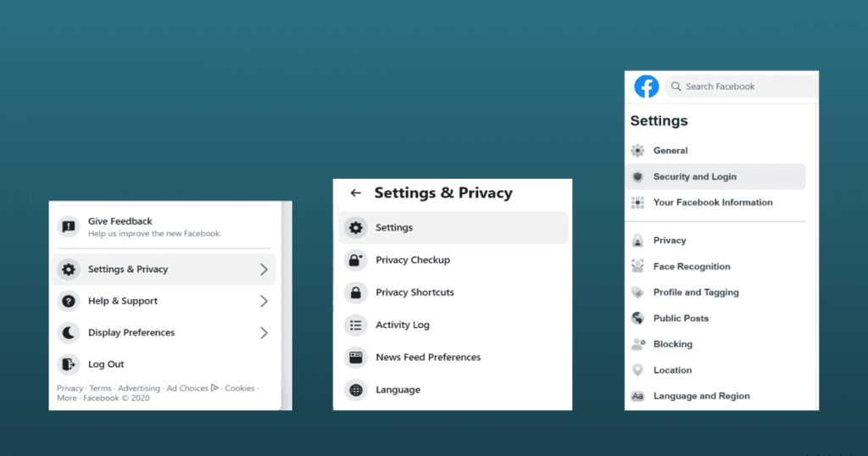Click the Help & Support label
This screenshot has height=456, width=868.
(x=123, y=301)
